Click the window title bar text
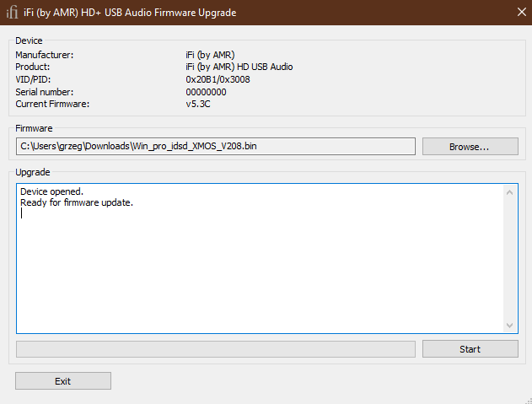This screenshot has height=404, width=532. (130, 13)
